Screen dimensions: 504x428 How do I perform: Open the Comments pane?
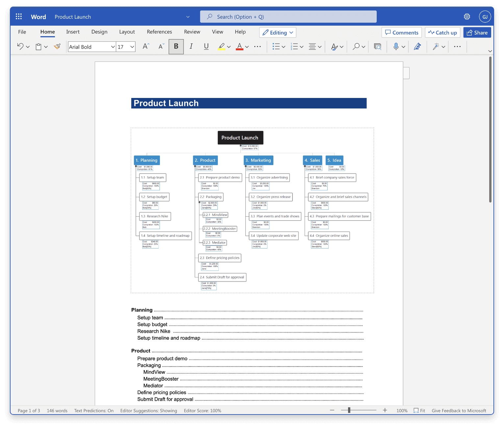[402, 33]
